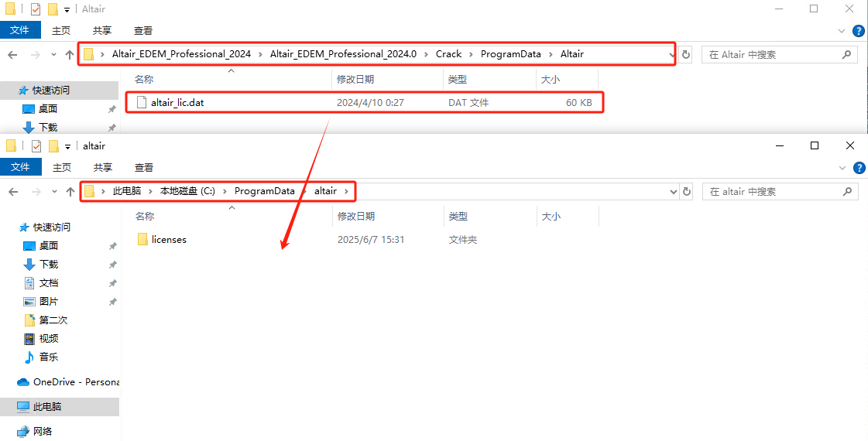Viewport: 868px width, 441px height.
Task: Click ProgramData breadcrumb in lower window
Action: [265, 191]
